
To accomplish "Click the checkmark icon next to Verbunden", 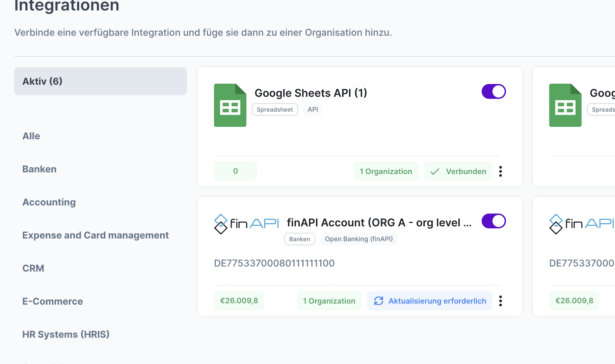I will 435,171.
